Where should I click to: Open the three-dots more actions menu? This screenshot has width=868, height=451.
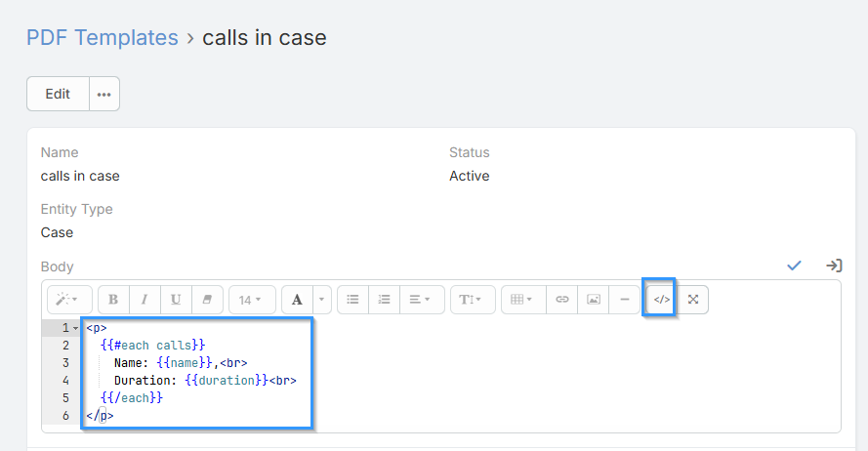[x=104, y=94]
